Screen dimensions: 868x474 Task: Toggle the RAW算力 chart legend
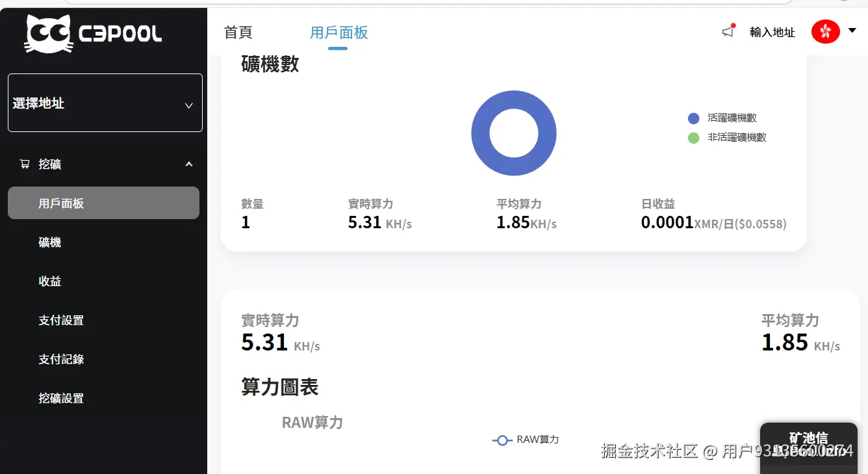(526, 440)
